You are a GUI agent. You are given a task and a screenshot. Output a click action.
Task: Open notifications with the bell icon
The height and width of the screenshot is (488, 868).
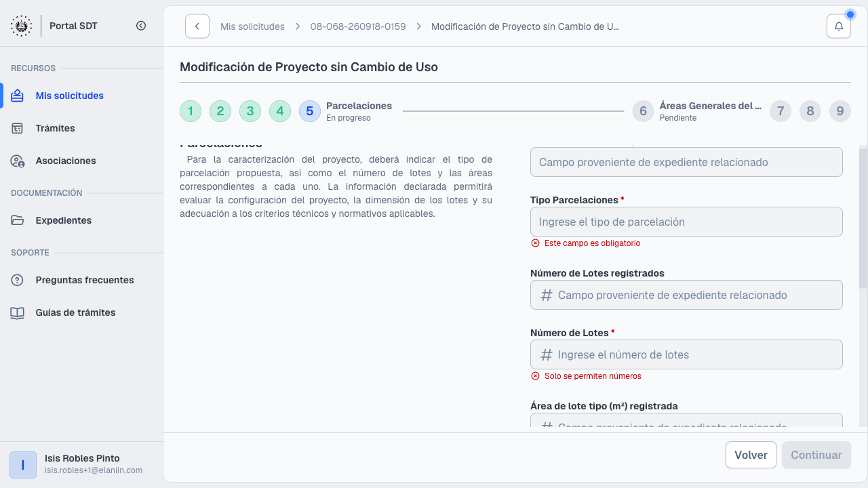tap(839, 26)
